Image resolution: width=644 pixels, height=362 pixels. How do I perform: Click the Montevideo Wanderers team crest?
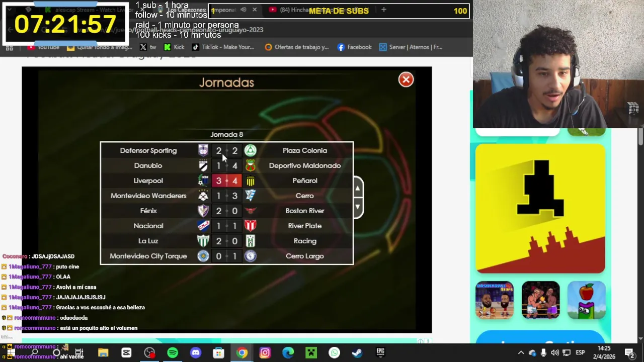(203, 196)
